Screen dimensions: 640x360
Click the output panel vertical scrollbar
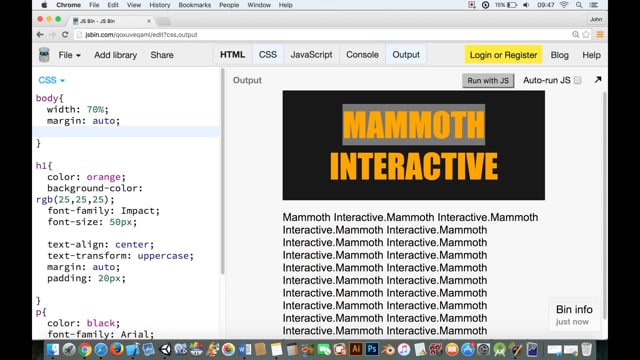(604, 206)
